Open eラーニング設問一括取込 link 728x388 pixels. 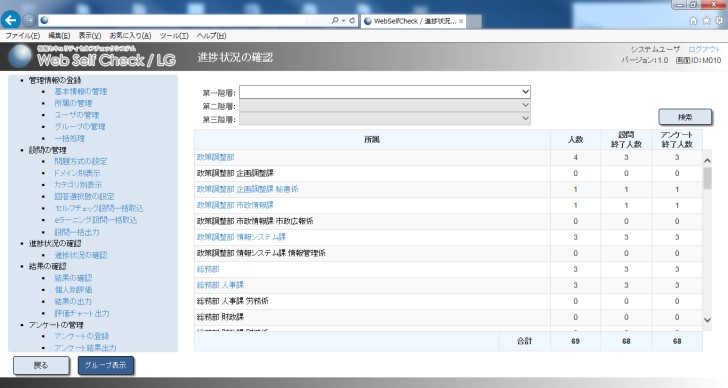[x=96, y=220]
